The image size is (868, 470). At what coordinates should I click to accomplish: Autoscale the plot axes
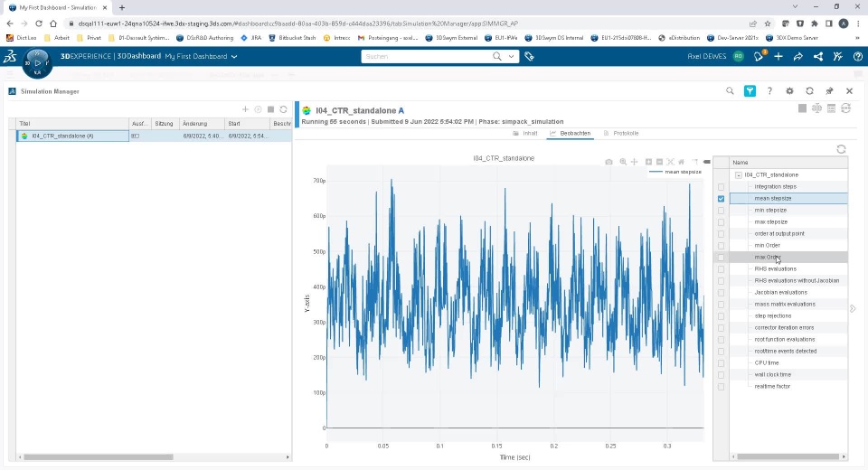click(x=670, y=162)
